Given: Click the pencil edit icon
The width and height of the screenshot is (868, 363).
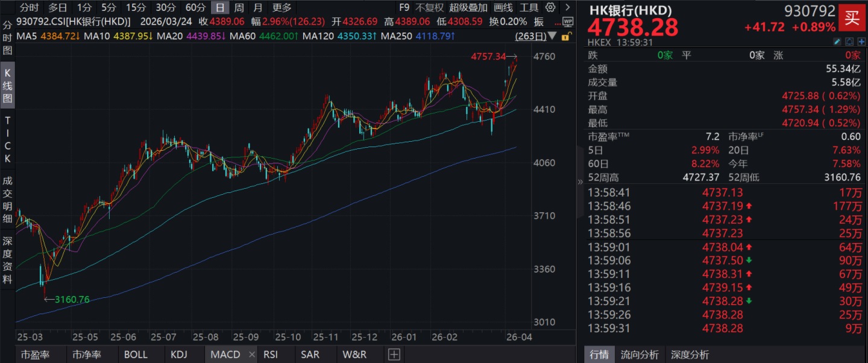Looking at the screenshot, I should tap(837, 42).
